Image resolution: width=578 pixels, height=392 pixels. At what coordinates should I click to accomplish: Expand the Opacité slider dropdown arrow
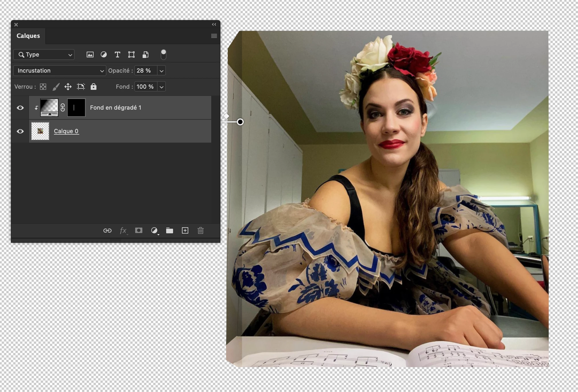point(162,71)
